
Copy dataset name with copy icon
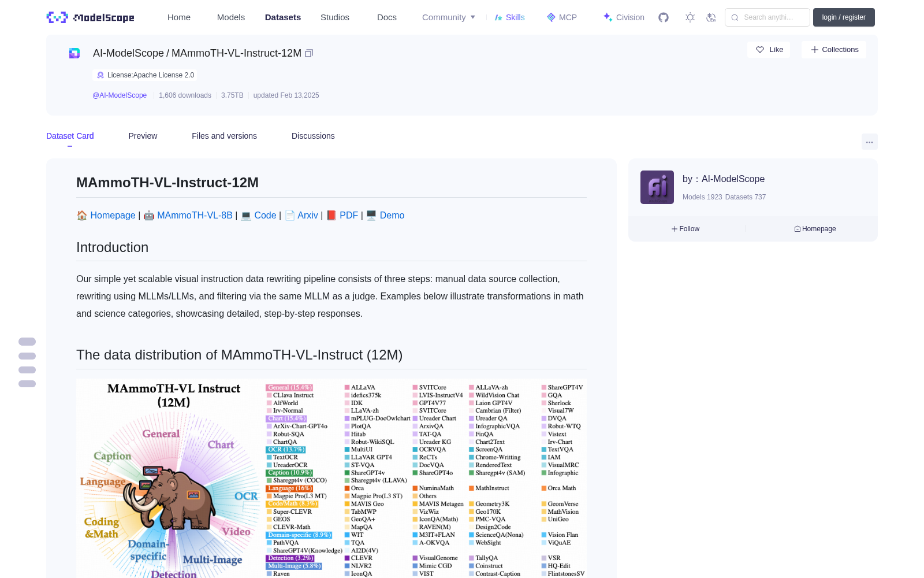309,53
